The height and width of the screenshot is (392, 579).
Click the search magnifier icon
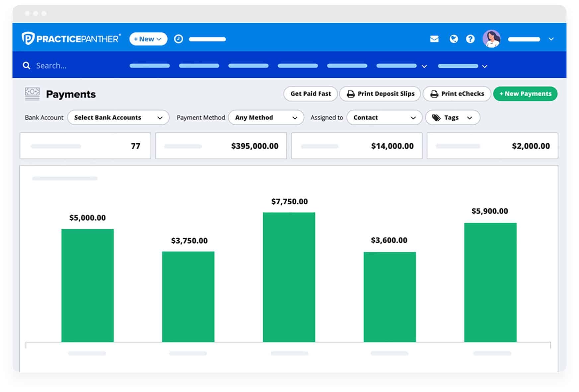[x=27, y=65]
